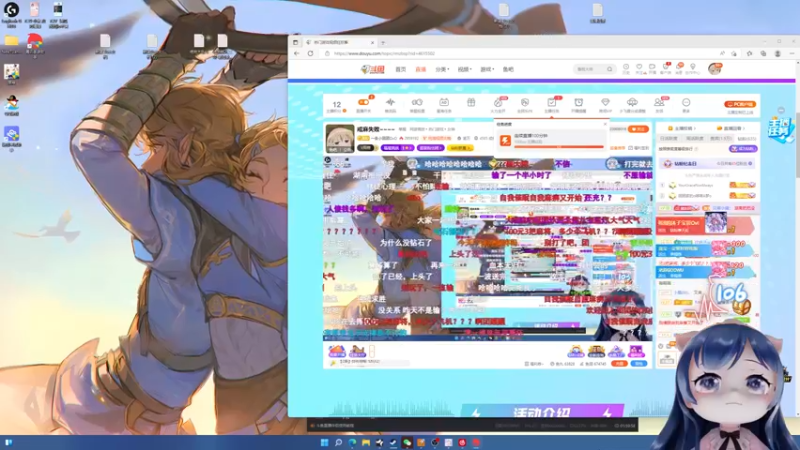The width and height of the screenshot is (800, 450).
Task: Open the fans people icon in toolbar
Action: click(x=659, y=103)
